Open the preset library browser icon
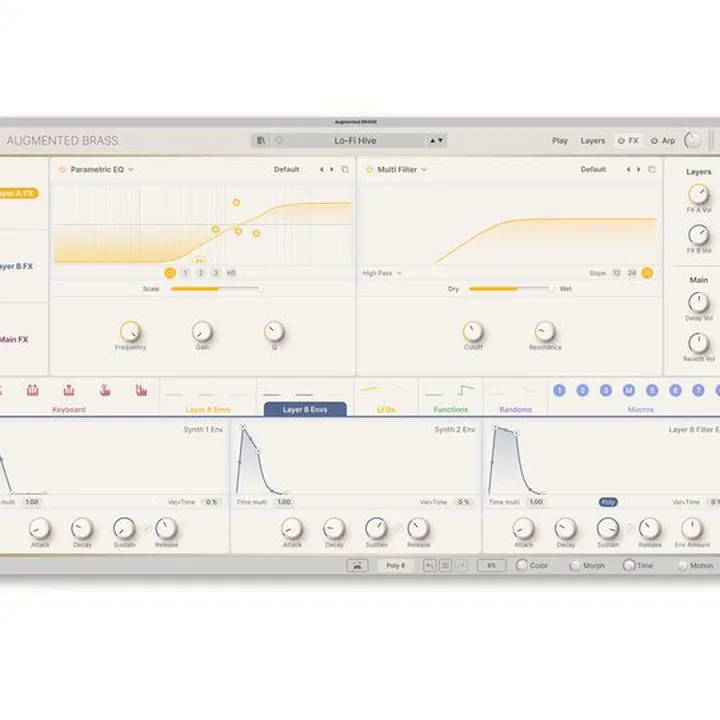The width and height of the screenshot is (720, 720). coord(261,141)
